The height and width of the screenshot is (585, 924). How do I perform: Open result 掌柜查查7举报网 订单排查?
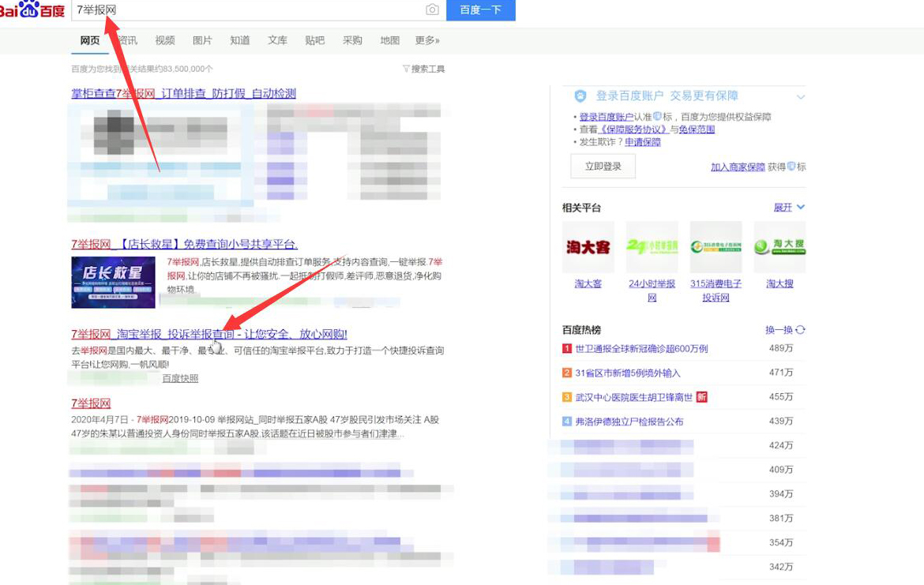(184, 93)
